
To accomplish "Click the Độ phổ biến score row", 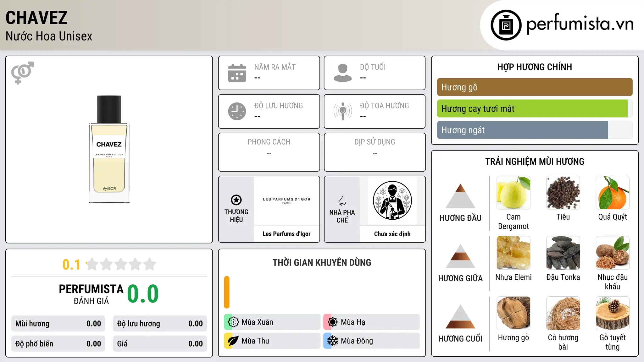I will pyautogui.click(x=58, y=344).
